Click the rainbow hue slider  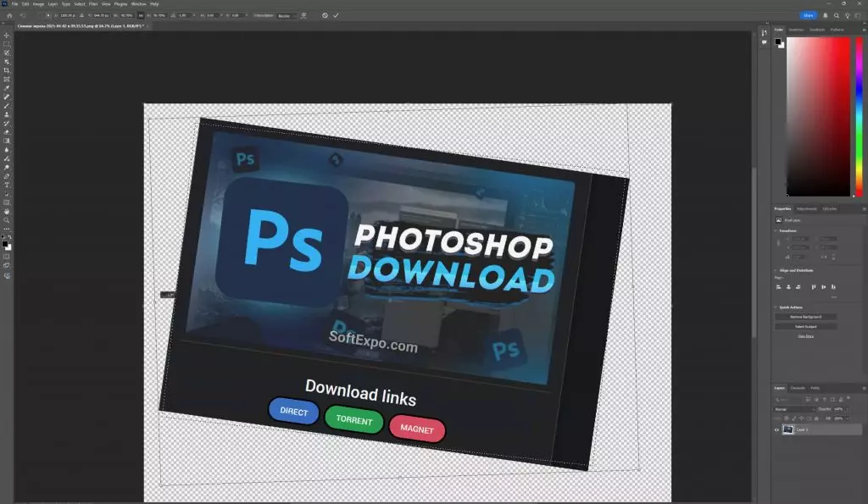(x=860, y=117)
